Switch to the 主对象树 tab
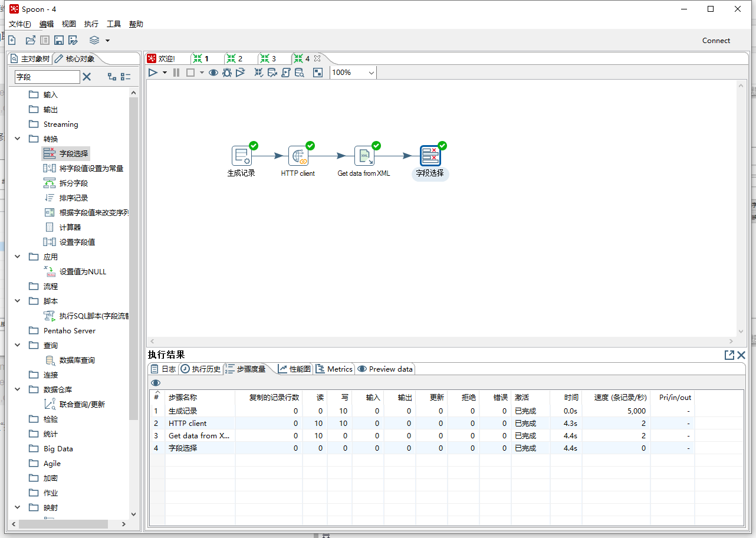Screen dimensions: 756x538 click(30, 59)
